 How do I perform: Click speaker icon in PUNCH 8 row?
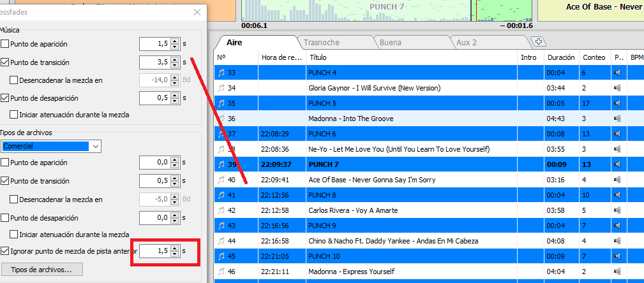click(617, 195)
